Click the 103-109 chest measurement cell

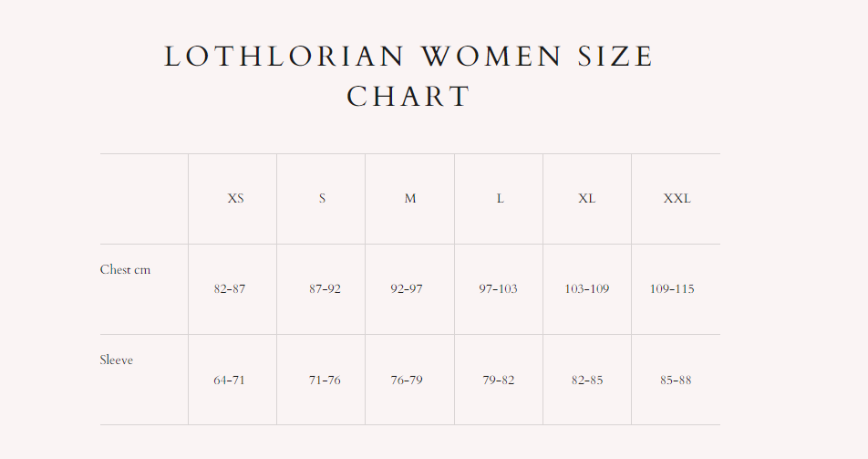point(587,289)
